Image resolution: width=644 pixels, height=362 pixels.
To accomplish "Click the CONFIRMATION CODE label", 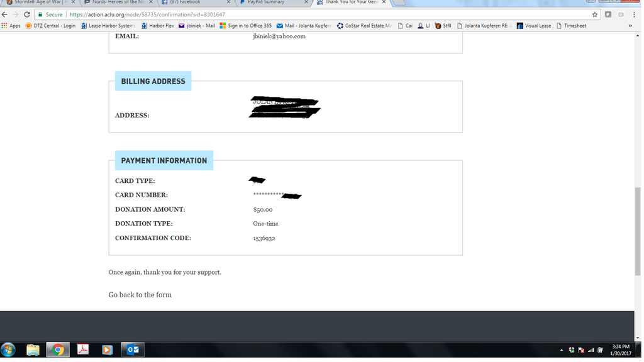I will click(x=153, y=238).
